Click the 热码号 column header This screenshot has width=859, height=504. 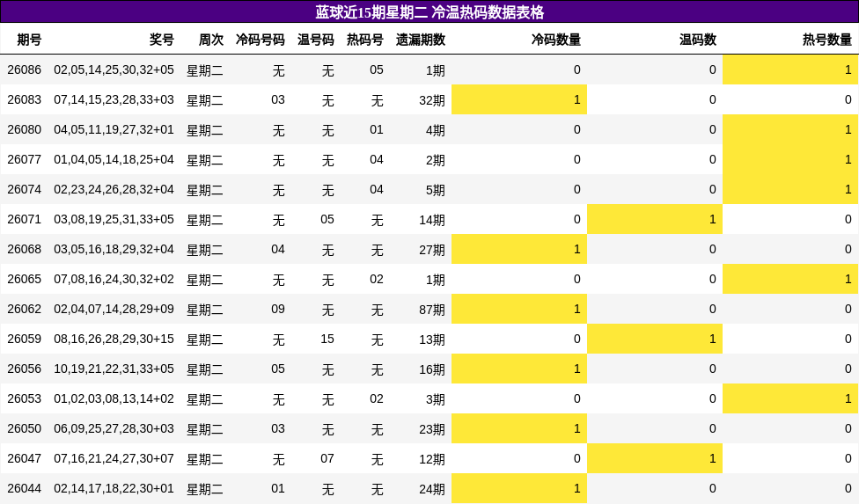pos(365,40)
